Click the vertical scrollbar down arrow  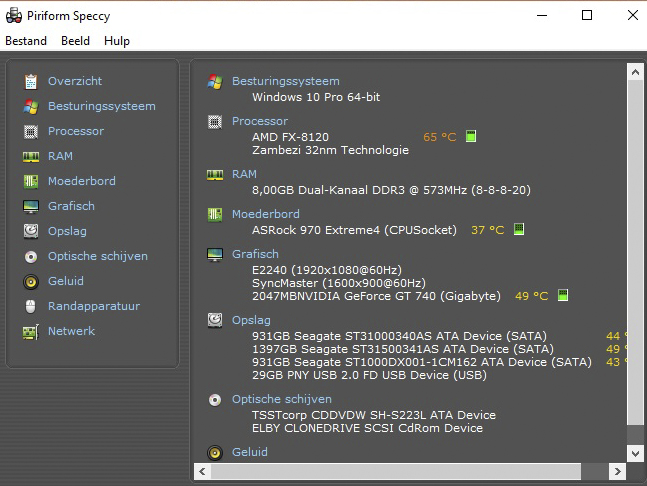coord(634,452)
